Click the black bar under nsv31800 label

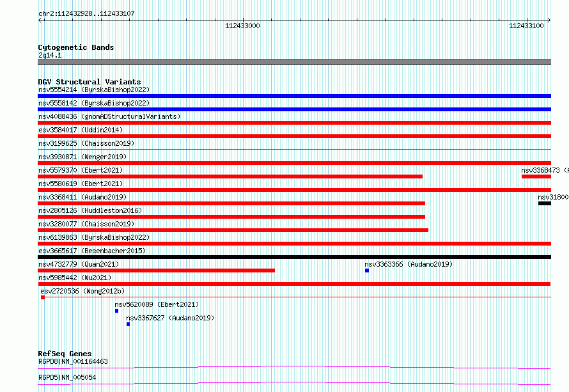pos(544,203)
